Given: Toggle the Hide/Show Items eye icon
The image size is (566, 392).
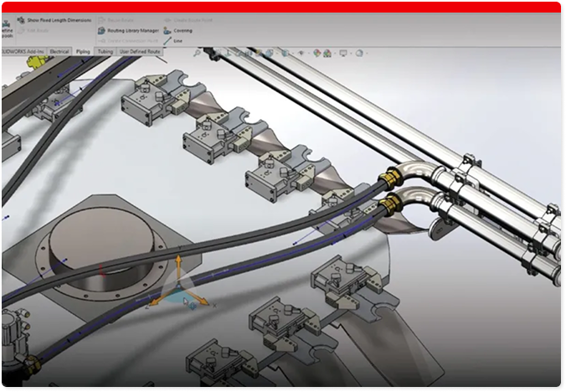Looking at the screenshot, I should pyautogui.click(x=300, y=53).
